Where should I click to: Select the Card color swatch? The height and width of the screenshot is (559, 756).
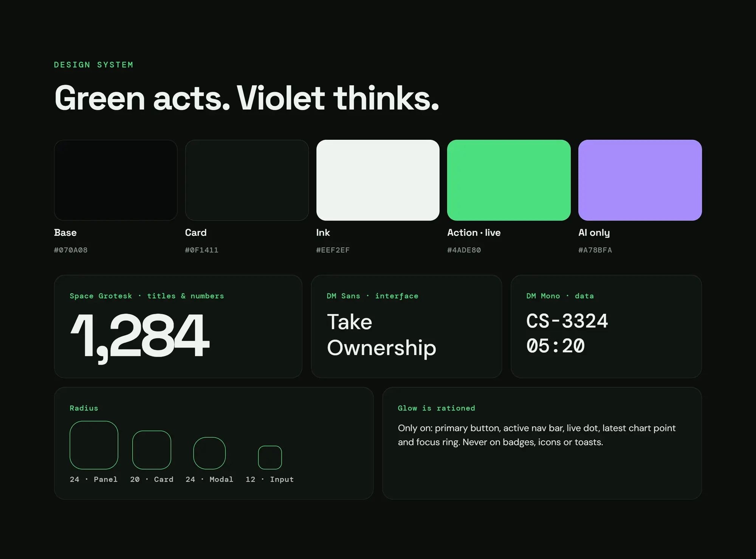tap(247, 180)
